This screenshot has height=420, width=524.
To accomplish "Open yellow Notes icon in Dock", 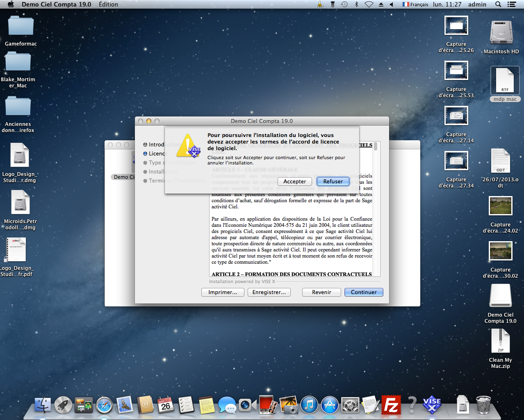I will click(207, 405).
